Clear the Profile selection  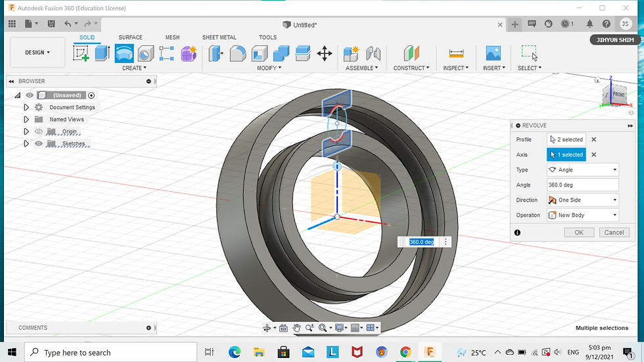[x=593, y=139]
